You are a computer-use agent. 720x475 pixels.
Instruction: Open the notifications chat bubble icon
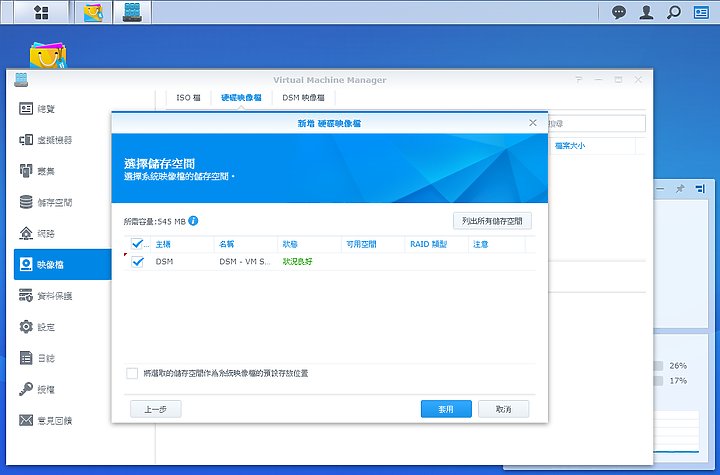(619, 12)
